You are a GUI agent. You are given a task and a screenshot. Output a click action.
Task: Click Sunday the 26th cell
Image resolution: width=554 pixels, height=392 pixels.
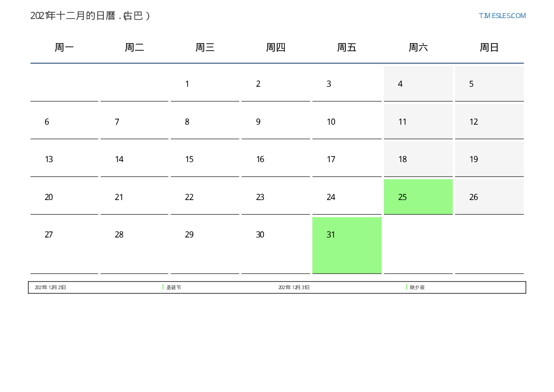[490, 197]
